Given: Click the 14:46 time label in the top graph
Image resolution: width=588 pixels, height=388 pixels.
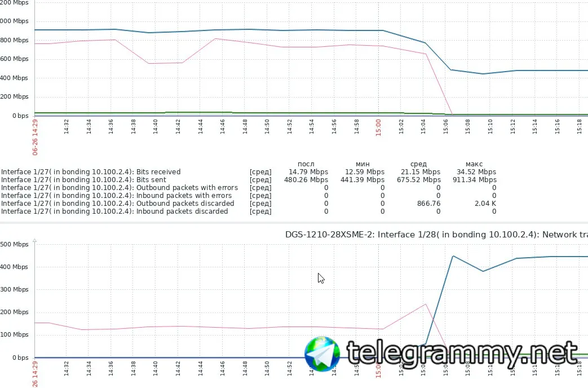Looking at the screenshot, I should pos(222,126).
